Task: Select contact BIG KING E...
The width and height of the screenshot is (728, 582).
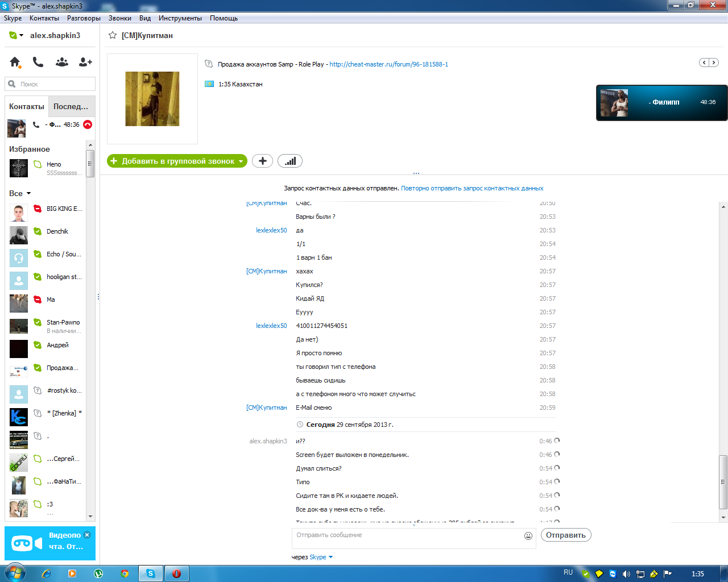Action: tap(46, 213)
